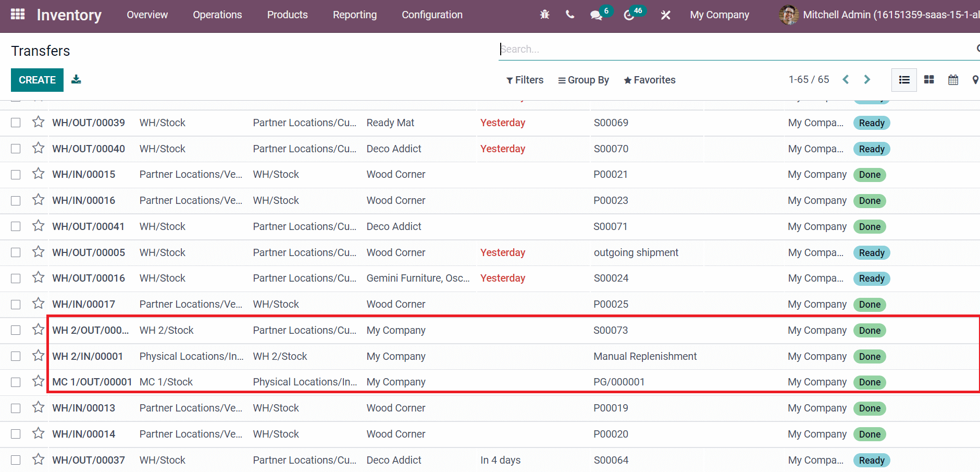
Task: Click Gemini Furniture contact cell
Action: tap(418, 278)
